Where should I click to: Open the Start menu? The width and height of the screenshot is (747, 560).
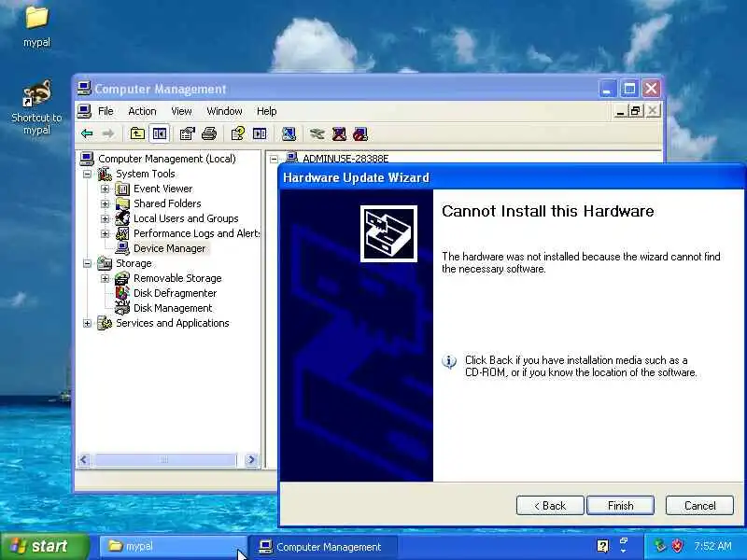[44, 546]
